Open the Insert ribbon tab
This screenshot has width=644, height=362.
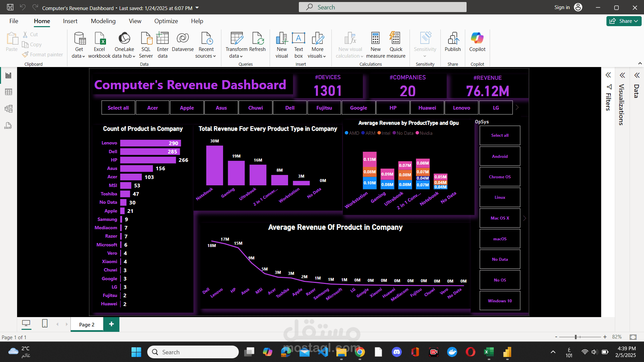click(x=70, y=21)
